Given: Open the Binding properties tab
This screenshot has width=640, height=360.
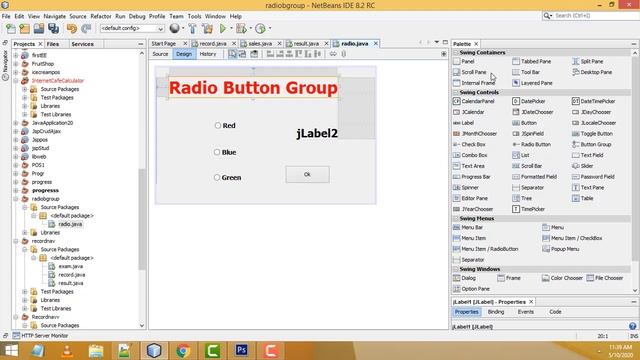Looking at the screenshot, I should pos(496,312).
